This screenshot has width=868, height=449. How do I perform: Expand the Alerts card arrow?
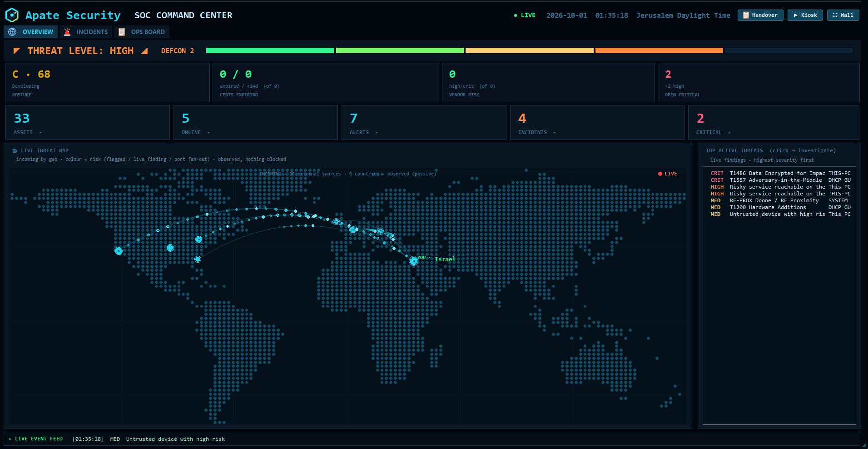377,133
